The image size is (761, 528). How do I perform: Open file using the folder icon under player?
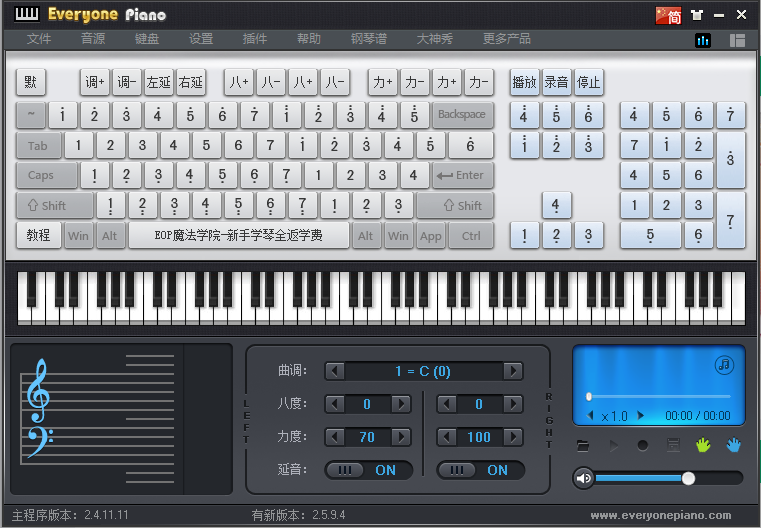(583, 446)
